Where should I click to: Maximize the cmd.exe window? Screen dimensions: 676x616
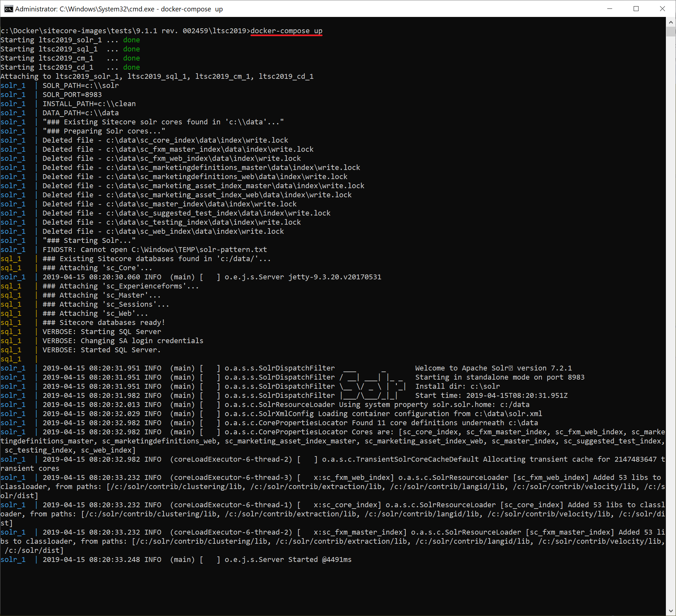tap(636, 9)
